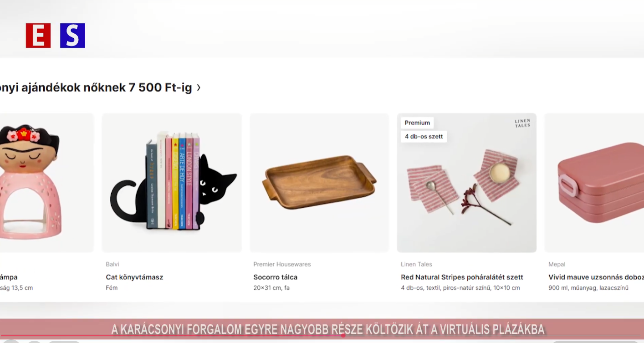Select the 'Cat könyvtámasz' product title
Screen dimensions: 644x343
coord(134,277)
